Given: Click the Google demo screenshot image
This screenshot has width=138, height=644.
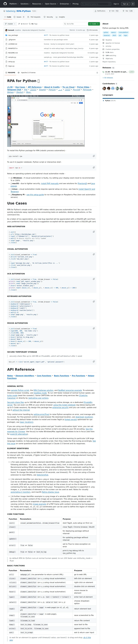Looking at the screenshot, I should (46, 121).
